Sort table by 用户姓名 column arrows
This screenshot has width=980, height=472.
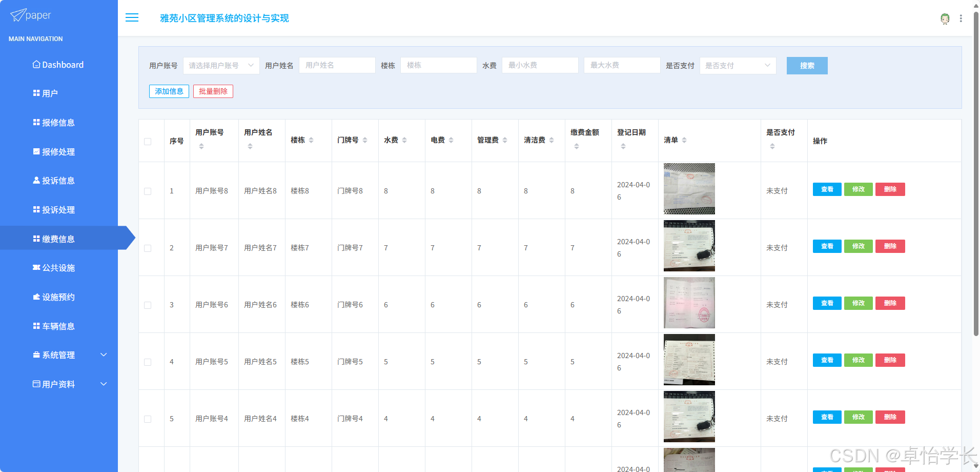click(250, 147)
